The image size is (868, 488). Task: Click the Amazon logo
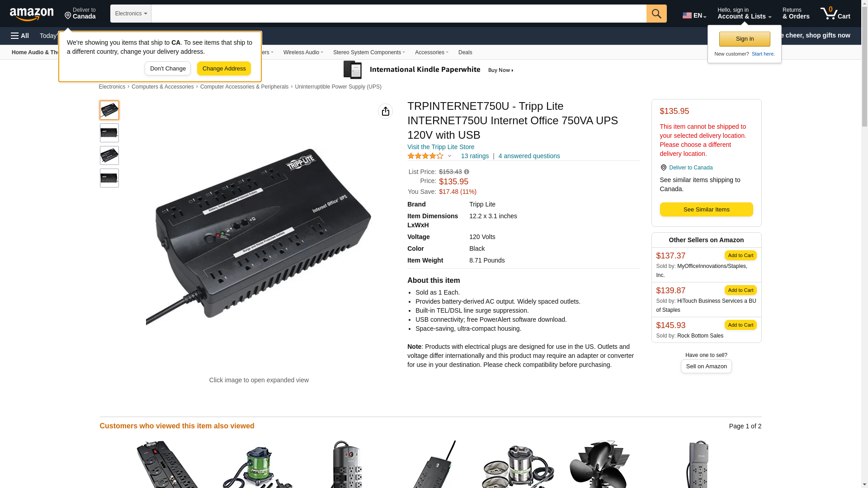pos(32,14)
